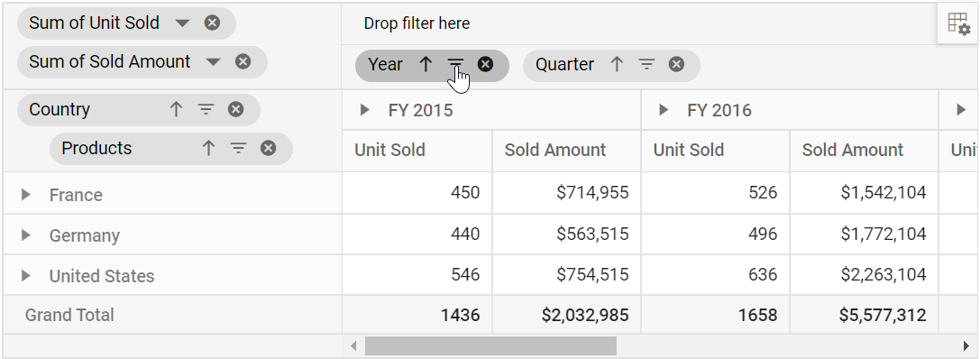Image resolution: width=980 pixels, height=359 pixels.
Task: Select the France cell value 450
Action: tap(417, 193)
